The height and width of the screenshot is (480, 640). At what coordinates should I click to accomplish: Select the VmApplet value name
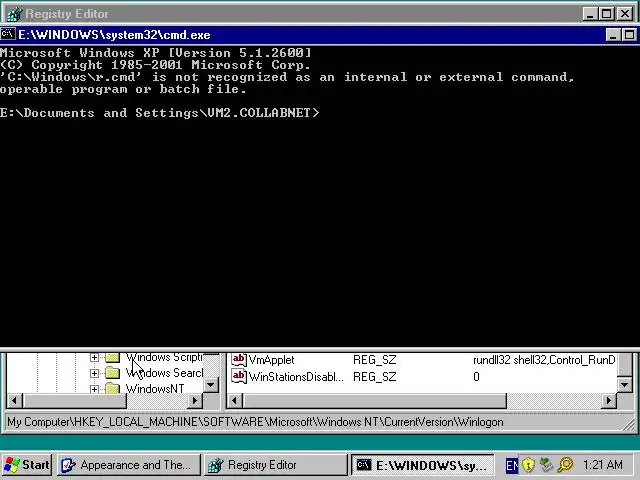pos(271,360)
